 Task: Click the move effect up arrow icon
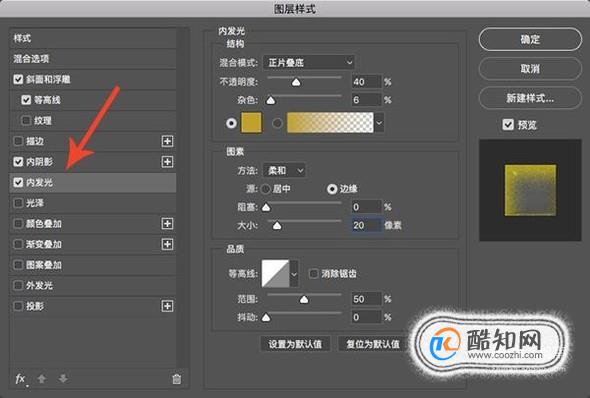[x=42, y=379]
